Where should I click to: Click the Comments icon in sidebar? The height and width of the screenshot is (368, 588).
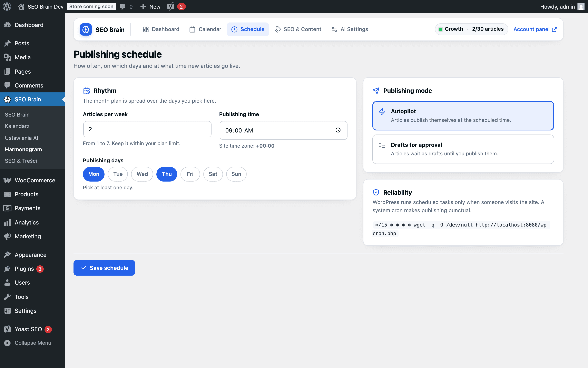click(x=7, y=85)
